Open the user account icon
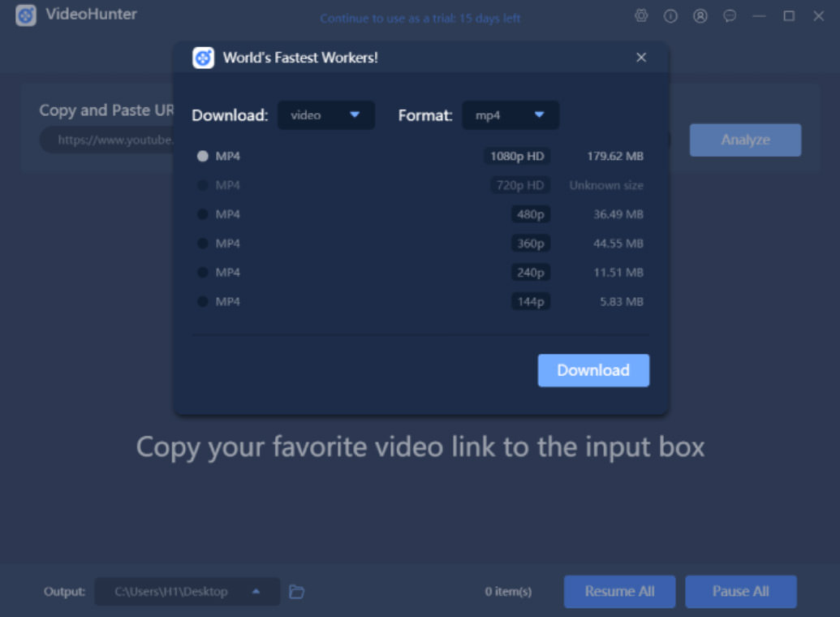This screenshot has height=617, width=840. [x=700, y=16]
